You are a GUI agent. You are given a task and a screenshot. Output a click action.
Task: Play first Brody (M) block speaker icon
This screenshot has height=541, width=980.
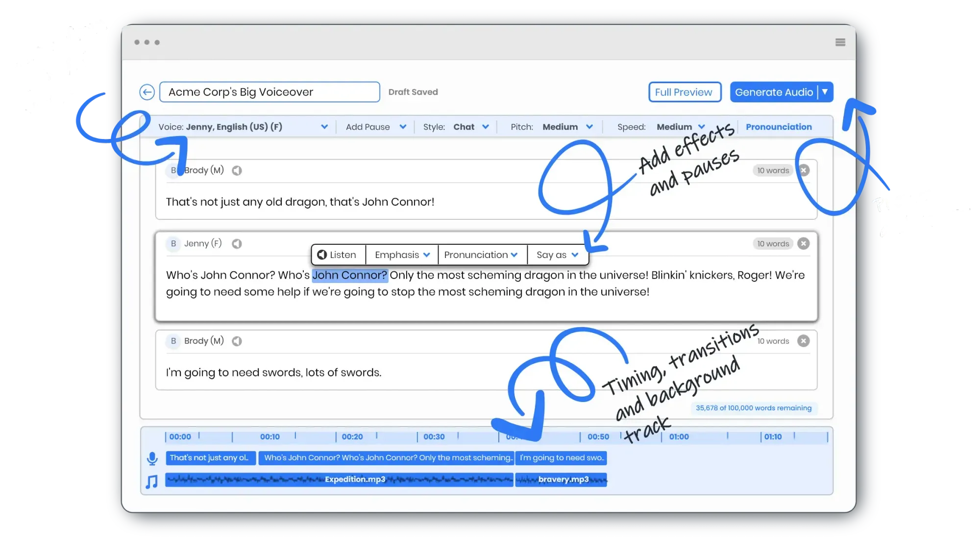[237, 171]
